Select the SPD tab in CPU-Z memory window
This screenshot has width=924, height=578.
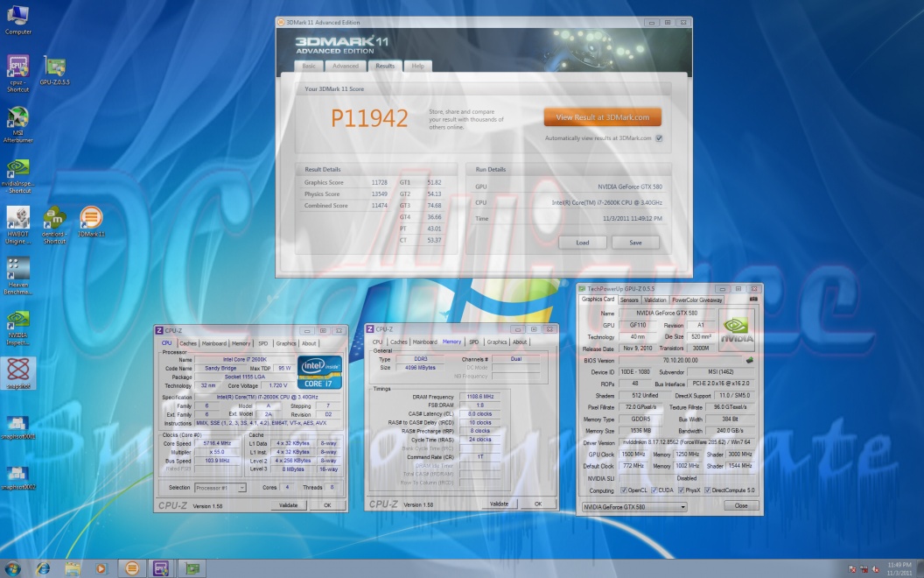473,342
